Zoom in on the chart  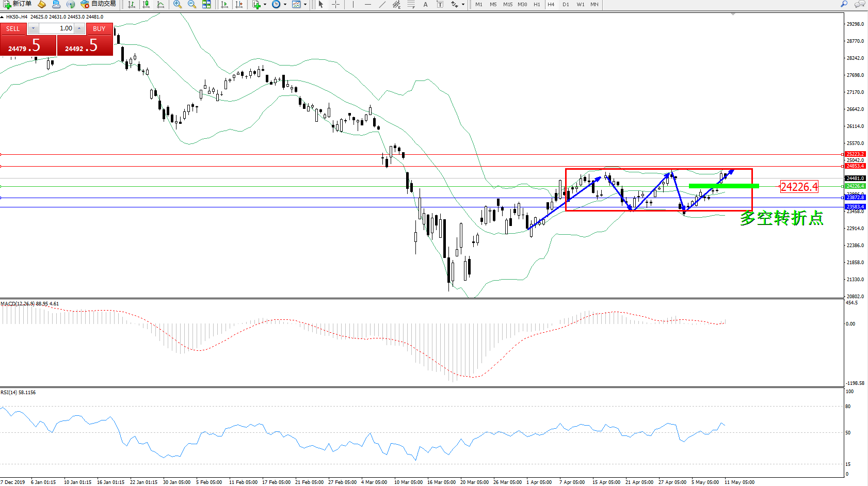coord(178,5)
